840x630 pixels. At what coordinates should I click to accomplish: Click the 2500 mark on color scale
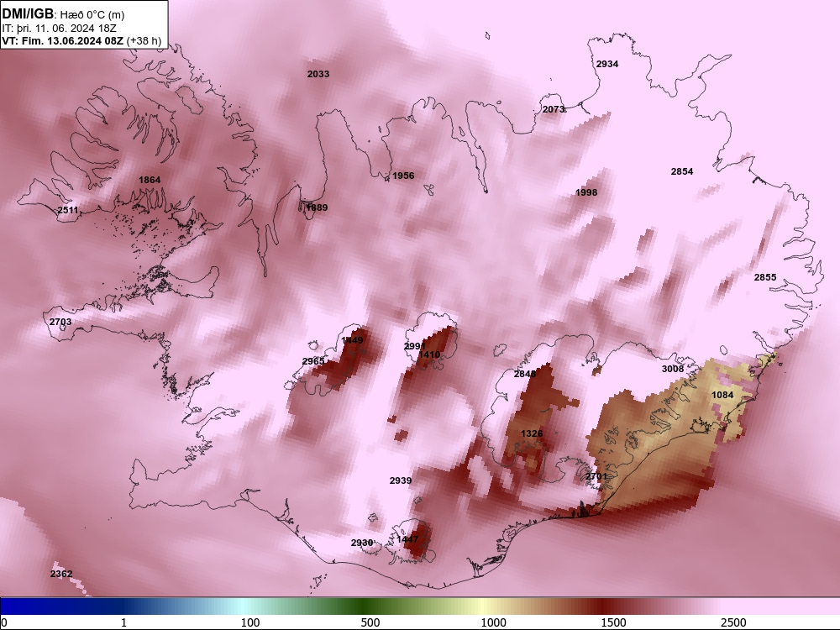(733, 622)
